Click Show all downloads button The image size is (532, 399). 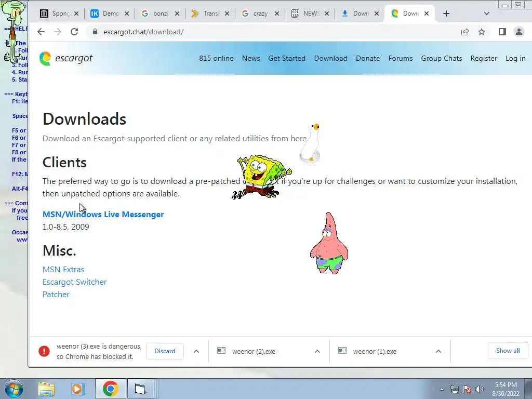click(508, 351)
